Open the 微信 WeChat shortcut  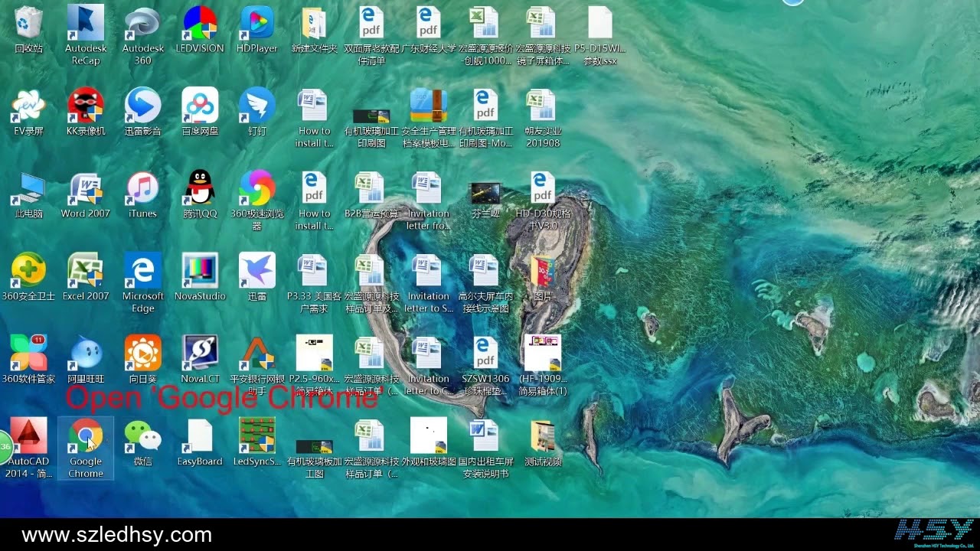(x=143, y=444)
